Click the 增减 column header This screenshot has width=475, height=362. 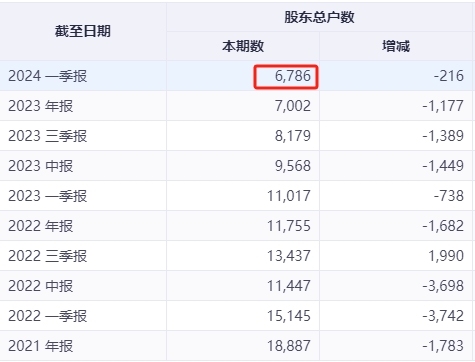(396, 46)
